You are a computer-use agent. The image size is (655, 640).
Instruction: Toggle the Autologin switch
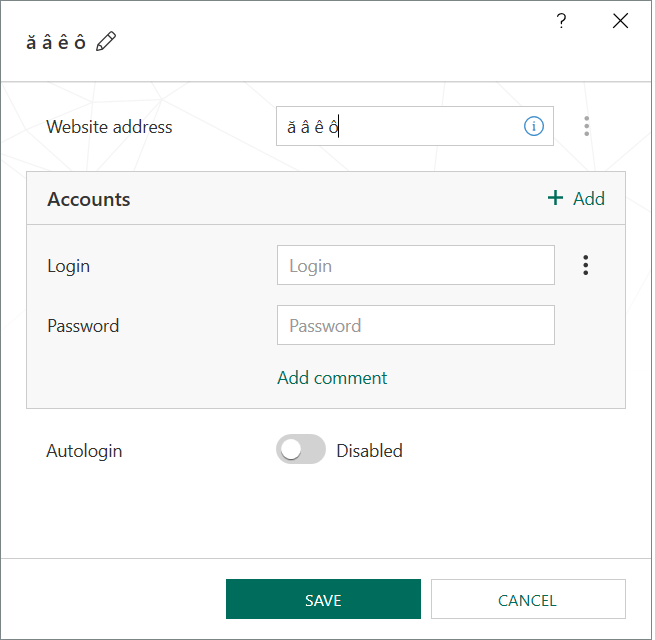[301, 450]
